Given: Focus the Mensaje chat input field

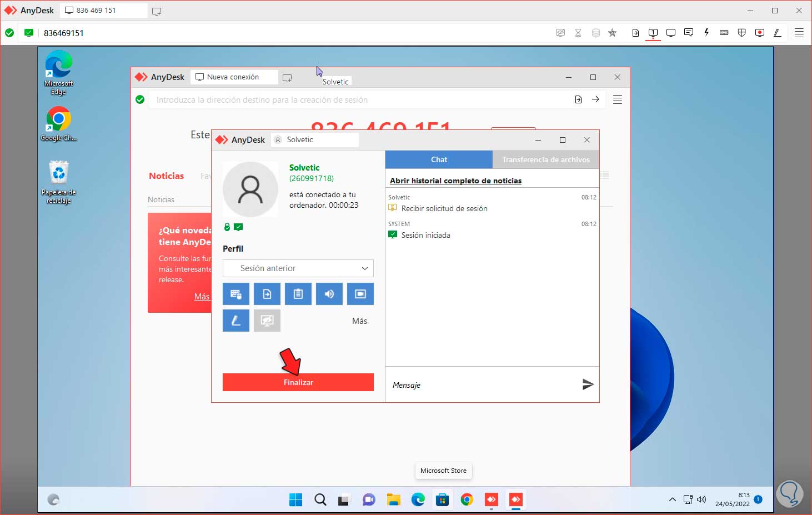Looking at the screenshot, I should 483,384.
